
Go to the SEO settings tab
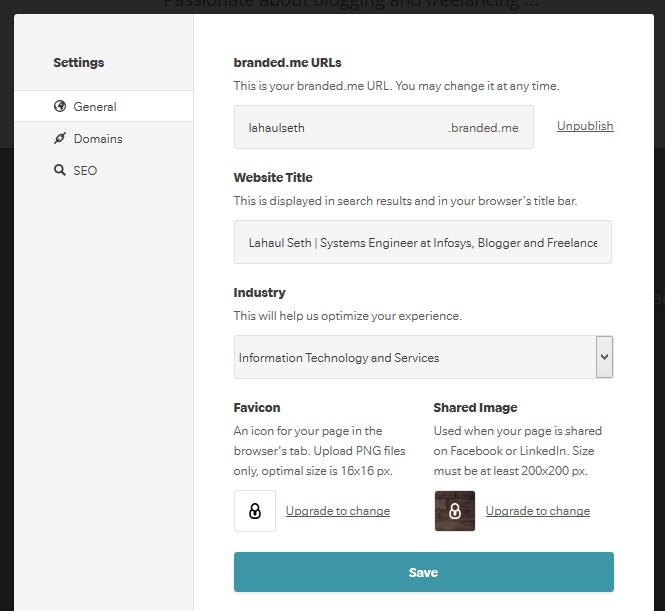85,171
